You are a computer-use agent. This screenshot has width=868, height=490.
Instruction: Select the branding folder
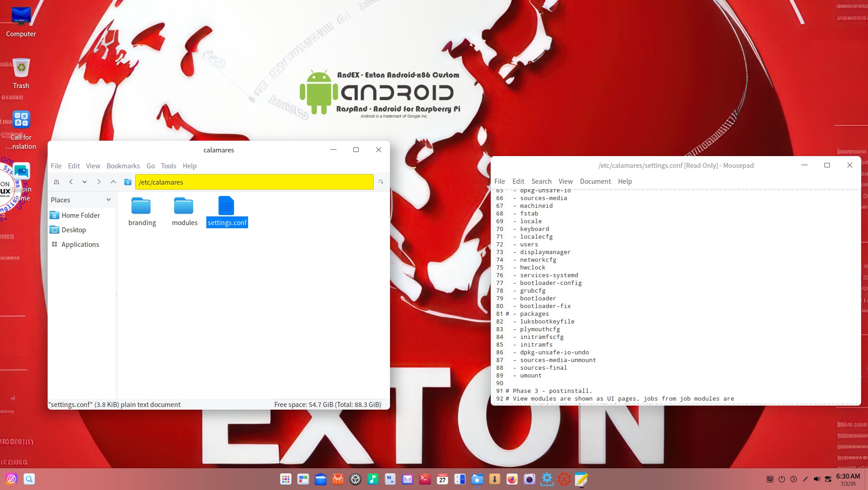(x=142, y=211)
